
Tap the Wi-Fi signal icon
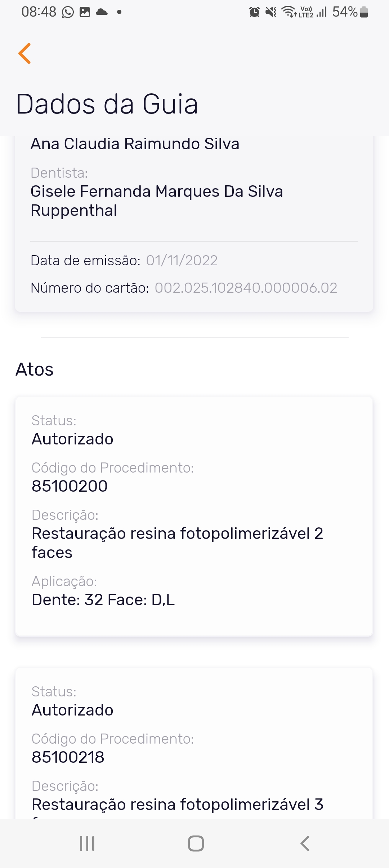[289, 12]
